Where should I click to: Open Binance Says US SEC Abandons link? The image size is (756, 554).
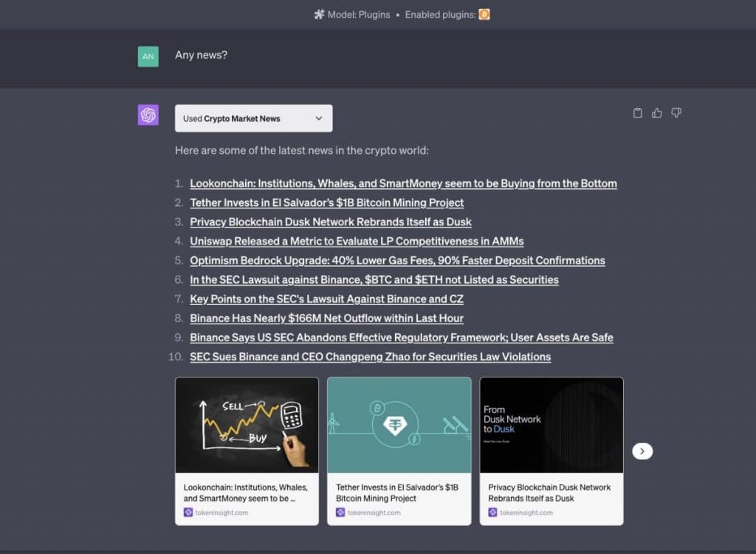(402, 338)
